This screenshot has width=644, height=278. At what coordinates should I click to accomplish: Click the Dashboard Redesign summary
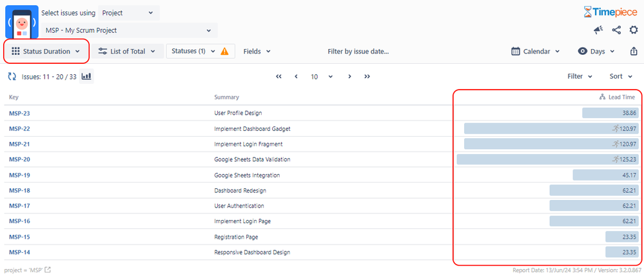tap(240, 190)
